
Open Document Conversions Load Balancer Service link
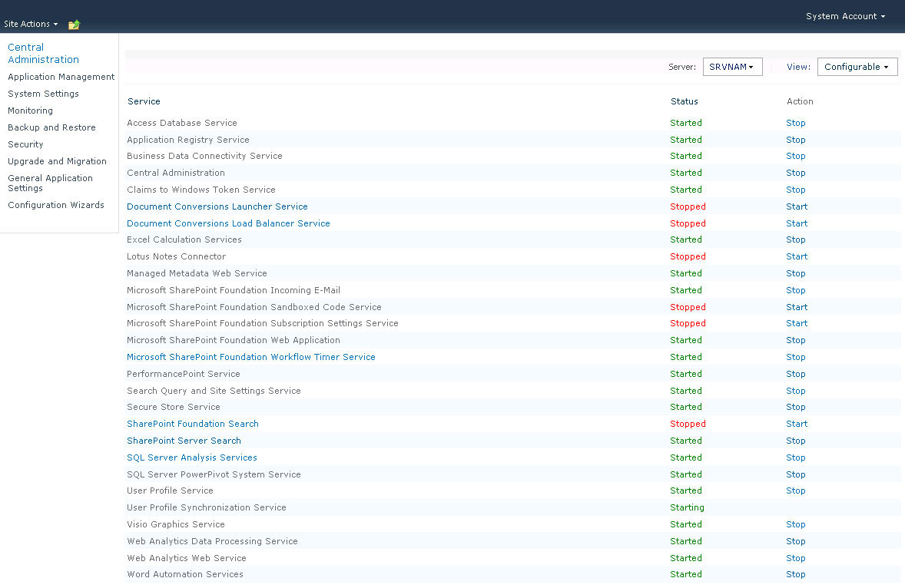click(x=228, y=223)
